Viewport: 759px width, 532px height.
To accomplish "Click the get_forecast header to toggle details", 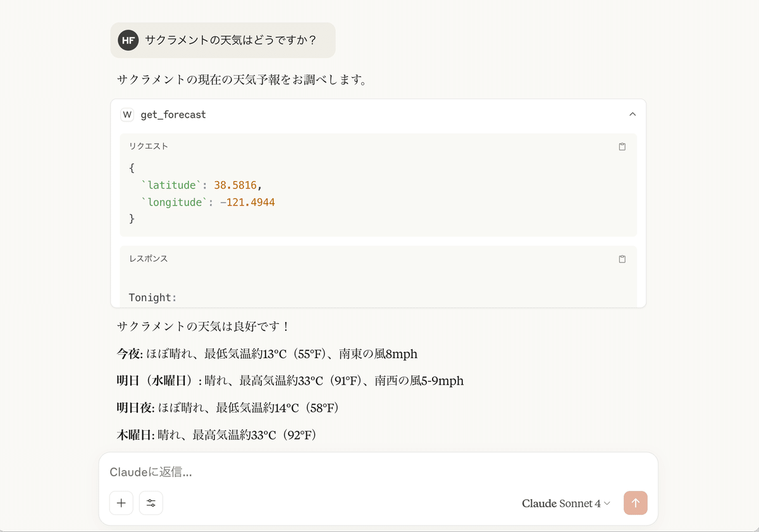I will [x=173, y=114].
